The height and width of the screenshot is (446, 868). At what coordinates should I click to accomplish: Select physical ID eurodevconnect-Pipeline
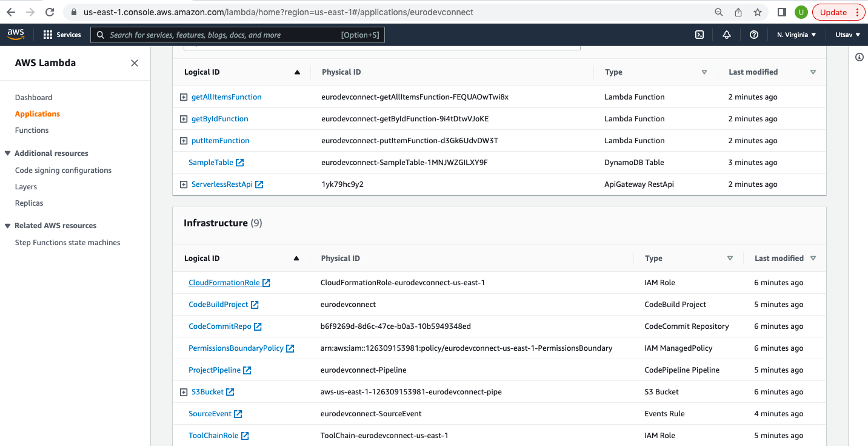click(364, 370)
